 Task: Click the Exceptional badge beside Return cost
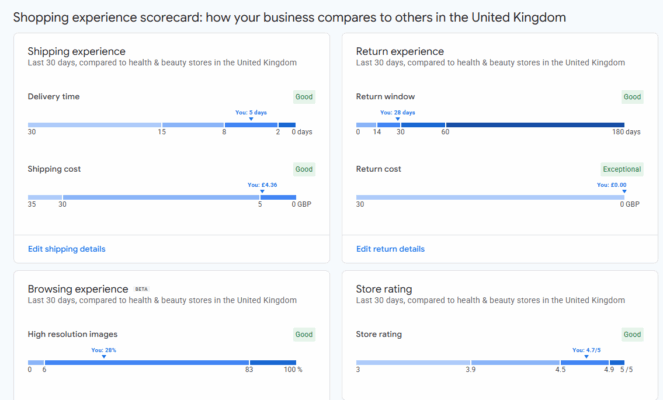point(622,169)
